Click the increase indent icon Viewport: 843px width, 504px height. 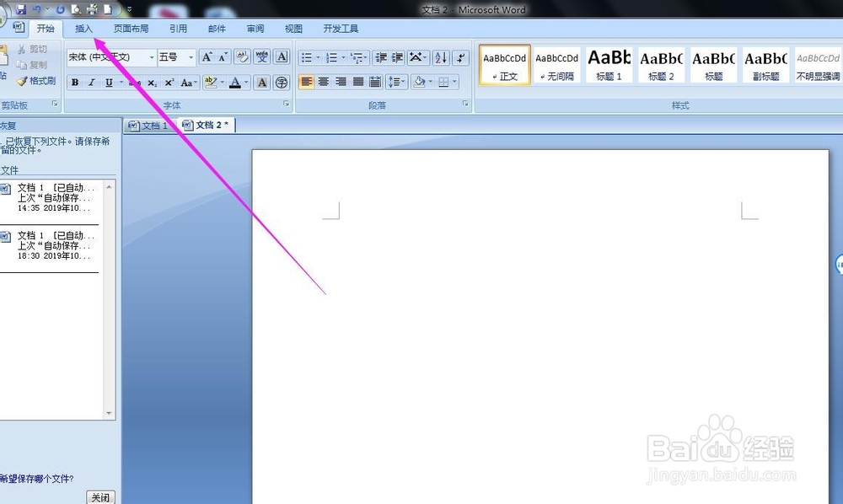397,57
